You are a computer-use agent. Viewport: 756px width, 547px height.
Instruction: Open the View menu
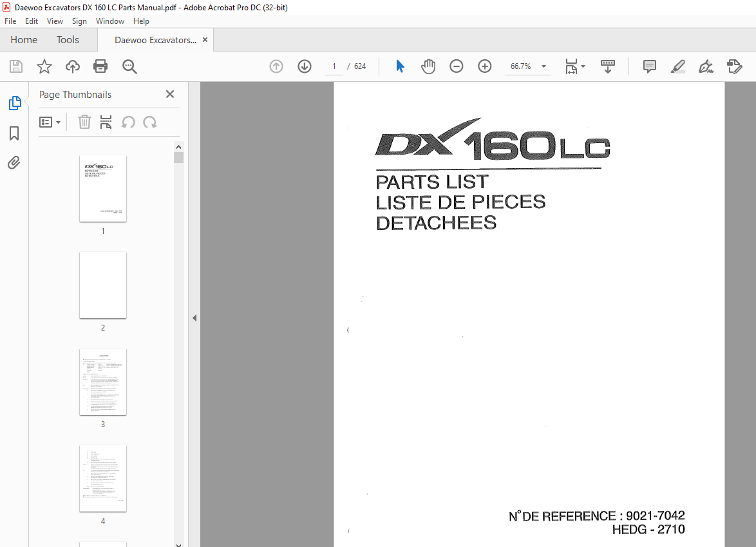(55, 21)
